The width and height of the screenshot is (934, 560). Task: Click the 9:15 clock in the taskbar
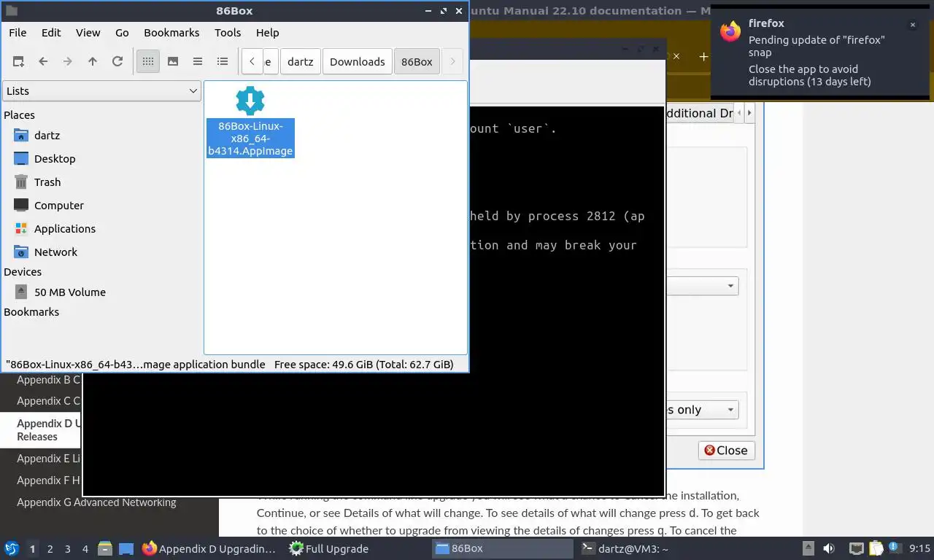click(x=919, y=548)
